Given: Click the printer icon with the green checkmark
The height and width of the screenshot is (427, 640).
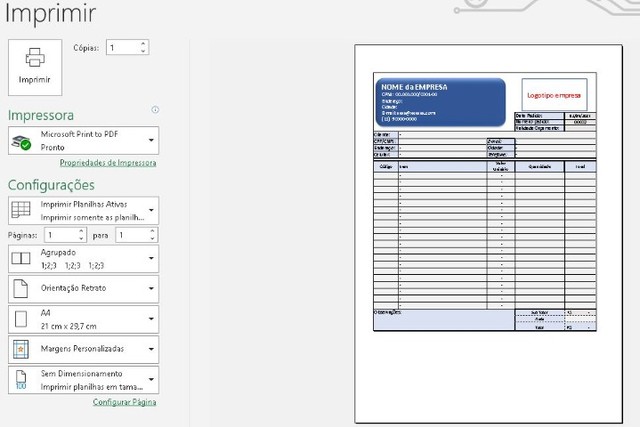Looking at the screenshot, I should 21,142.
